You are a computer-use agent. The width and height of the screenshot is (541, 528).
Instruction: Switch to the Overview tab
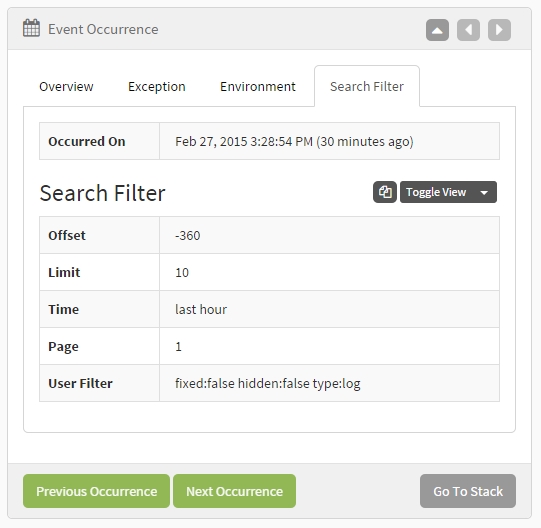pyautogui.click(x=66, y=86)
